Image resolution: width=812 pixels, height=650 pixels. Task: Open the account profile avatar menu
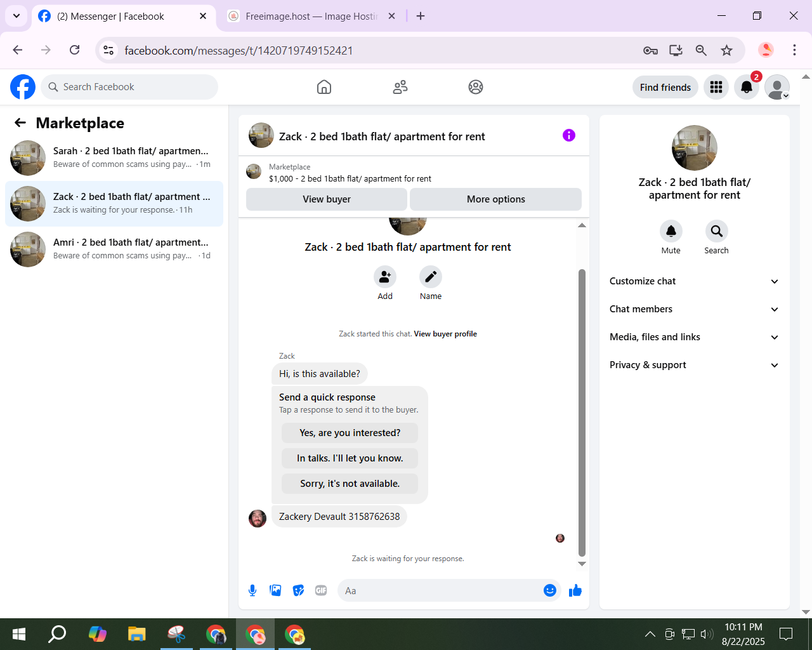777,87
